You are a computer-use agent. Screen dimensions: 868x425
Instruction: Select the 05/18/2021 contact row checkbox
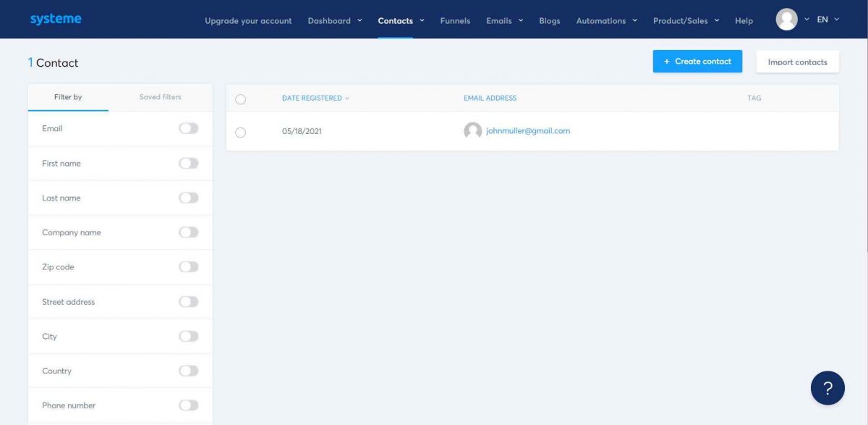[241, 132]
